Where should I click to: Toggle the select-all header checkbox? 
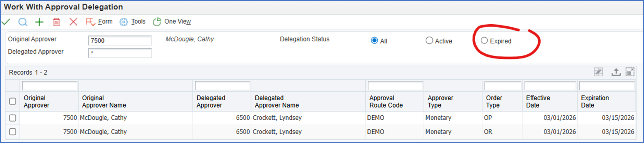(13, 101)
